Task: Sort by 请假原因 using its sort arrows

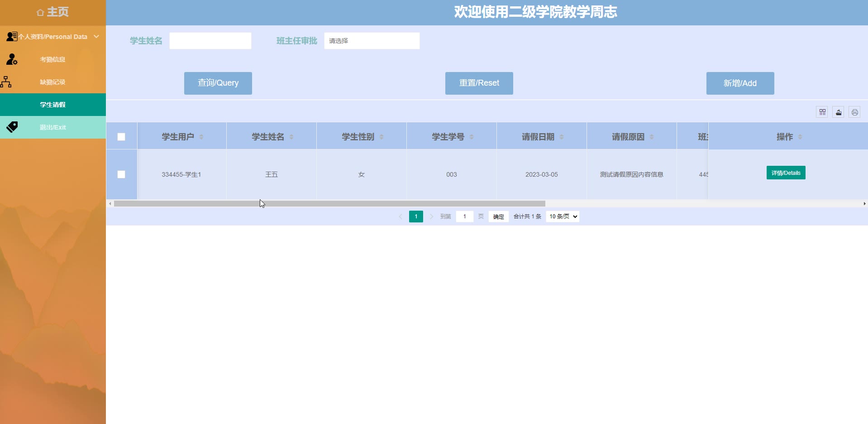Action: [x=652, y=137]
